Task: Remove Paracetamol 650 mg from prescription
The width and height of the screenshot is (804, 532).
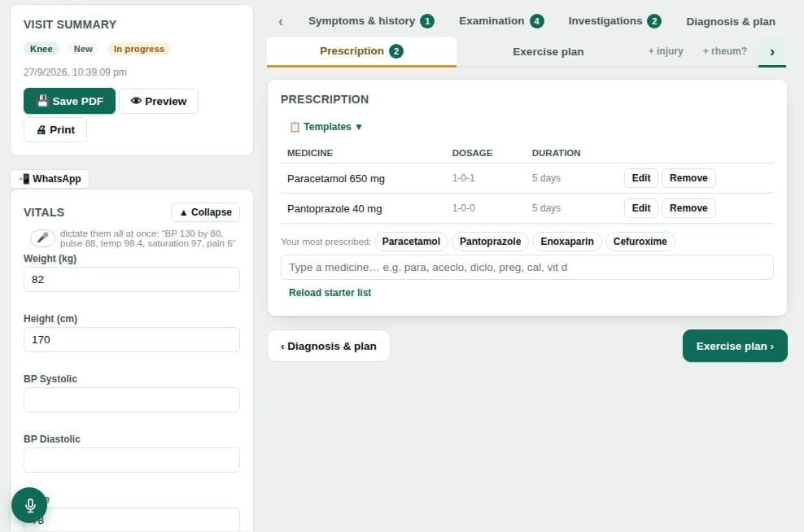Action: (x=688, y=178)
